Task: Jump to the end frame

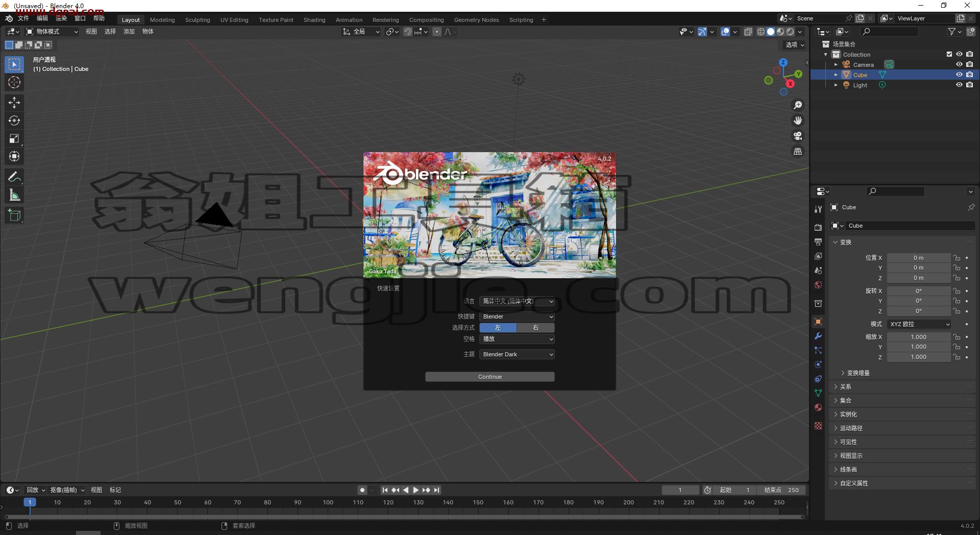Action: [x=437, y=490]
